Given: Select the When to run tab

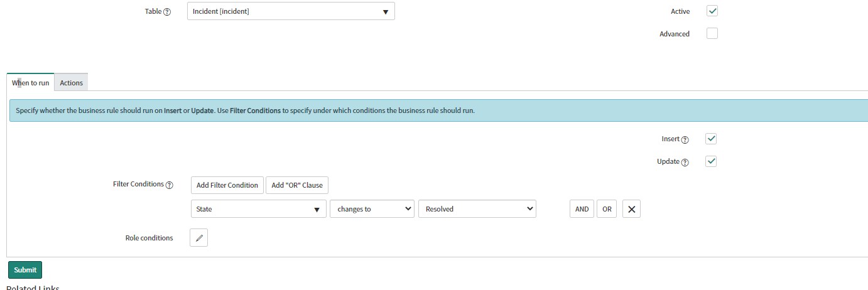Looking at the screenshot, I should coord(30,83).
